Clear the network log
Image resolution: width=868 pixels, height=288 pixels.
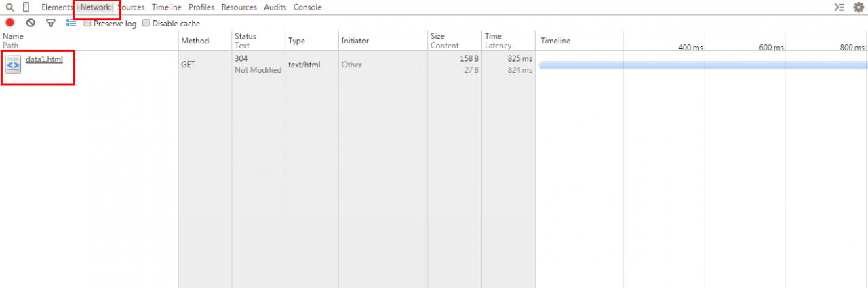31,23
